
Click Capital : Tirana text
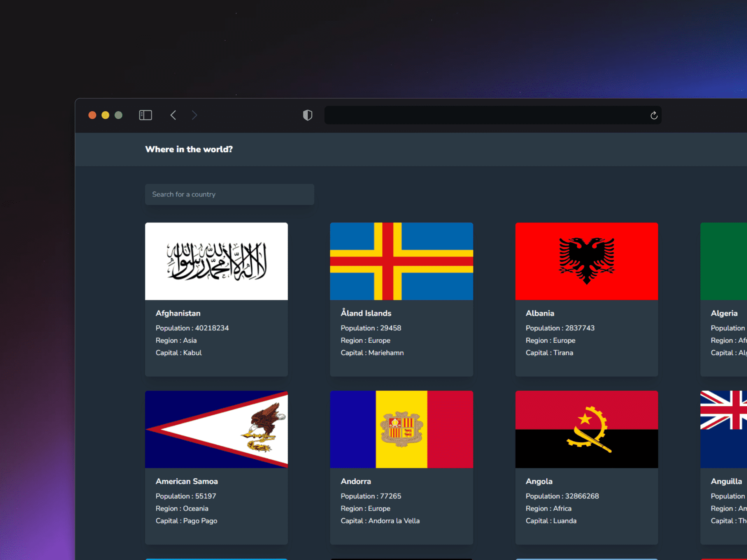coord(549,353)
